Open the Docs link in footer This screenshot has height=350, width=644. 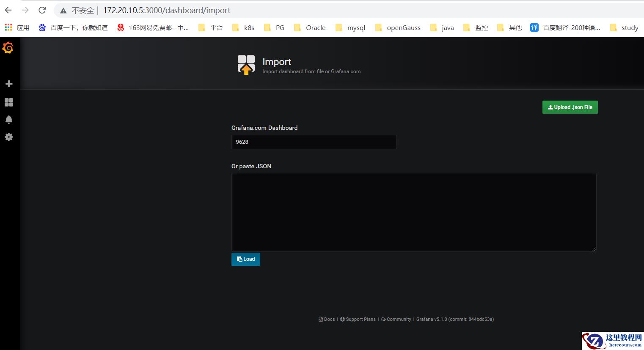coord(327,319)
